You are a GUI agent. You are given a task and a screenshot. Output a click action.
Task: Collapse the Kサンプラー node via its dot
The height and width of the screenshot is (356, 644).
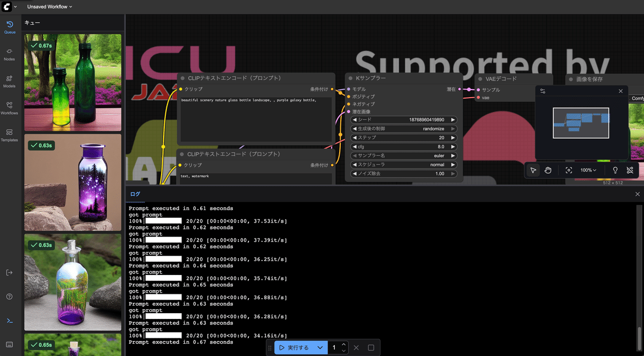(x=350, y=78)
